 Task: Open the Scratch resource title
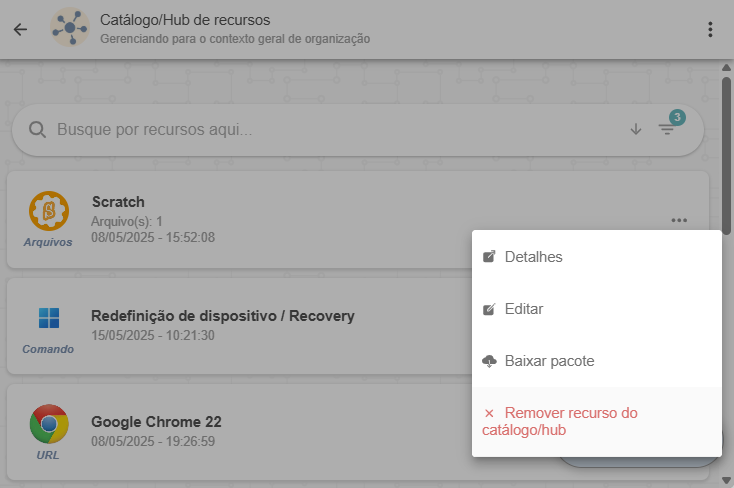pos(118,201)
